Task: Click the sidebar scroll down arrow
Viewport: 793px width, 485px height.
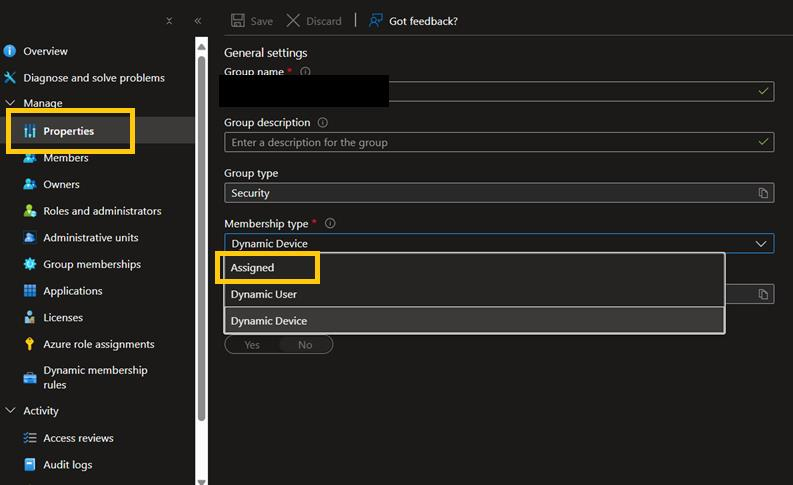Action: pos(201,481)
